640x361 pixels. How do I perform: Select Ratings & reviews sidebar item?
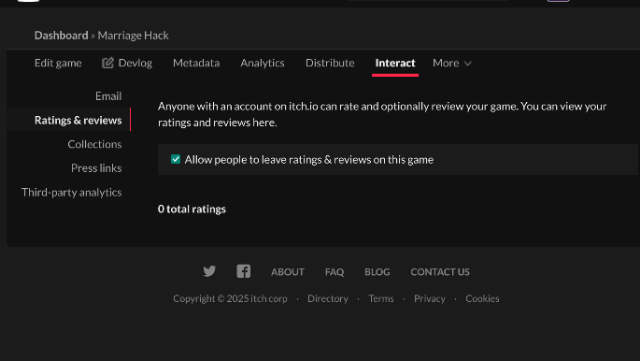[78, 120]
